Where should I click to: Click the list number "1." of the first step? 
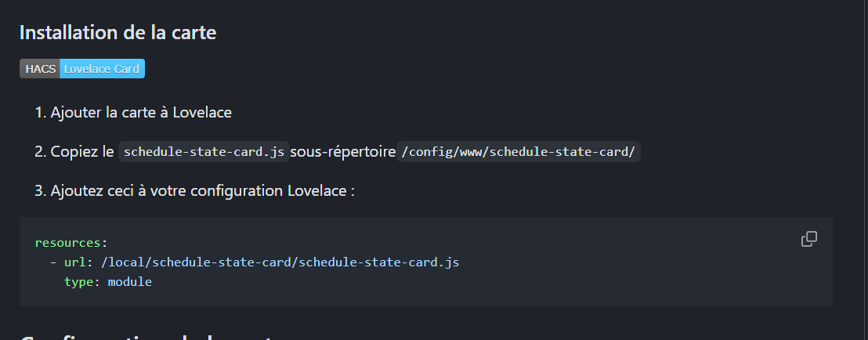tap(41, 112)
